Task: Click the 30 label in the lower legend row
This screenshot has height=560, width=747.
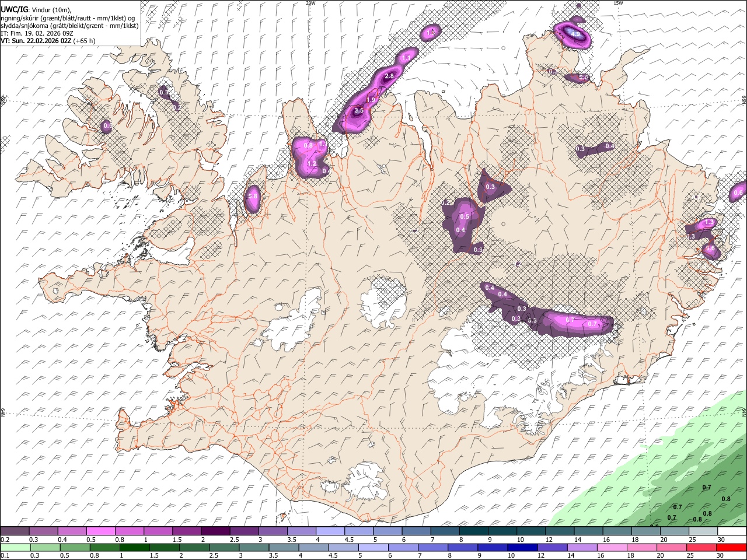Action: [x=720, y=555]
